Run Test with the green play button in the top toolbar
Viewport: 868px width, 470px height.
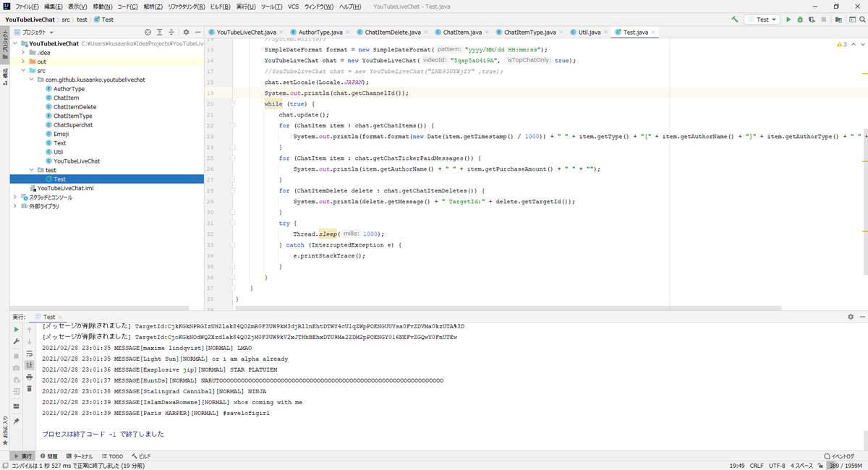[x=789, y=20]
